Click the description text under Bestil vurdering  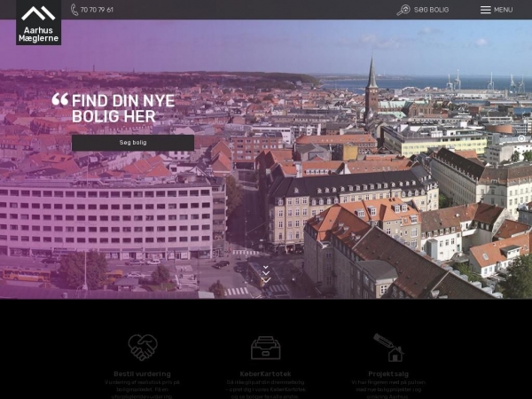coord(142,387)
